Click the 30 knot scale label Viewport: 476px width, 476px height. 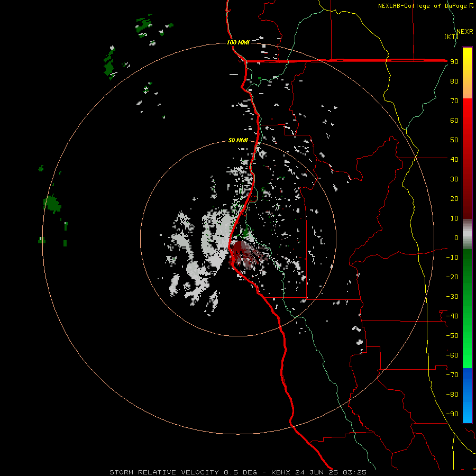pos(454,179)
